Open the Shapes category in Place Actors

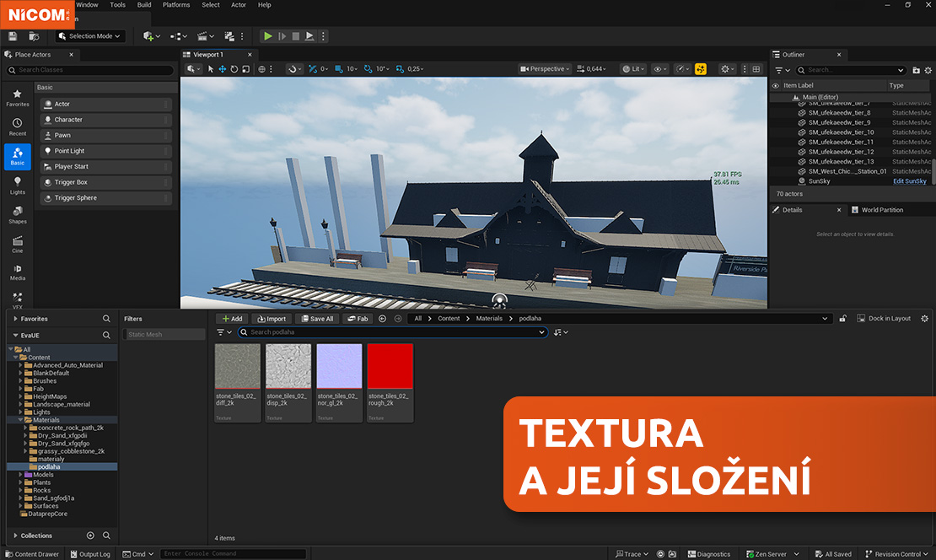point(18,214)
